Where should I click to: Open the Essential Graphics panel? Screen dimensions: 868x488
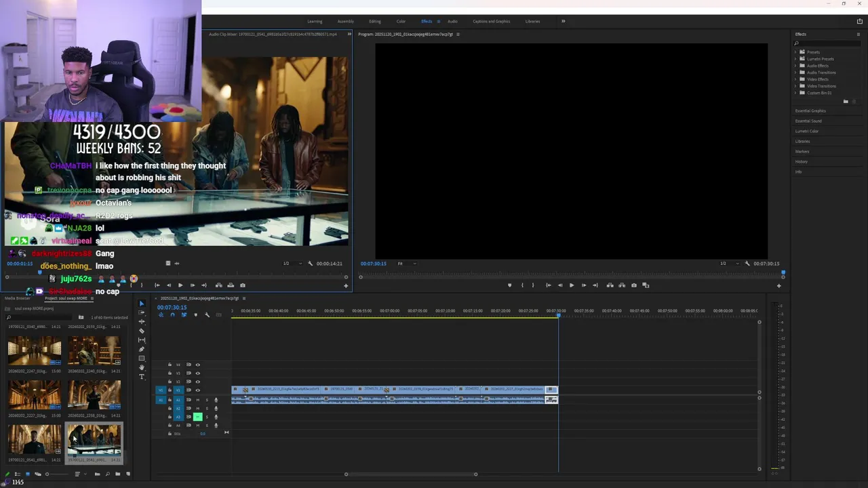click(x=810, y=110)
